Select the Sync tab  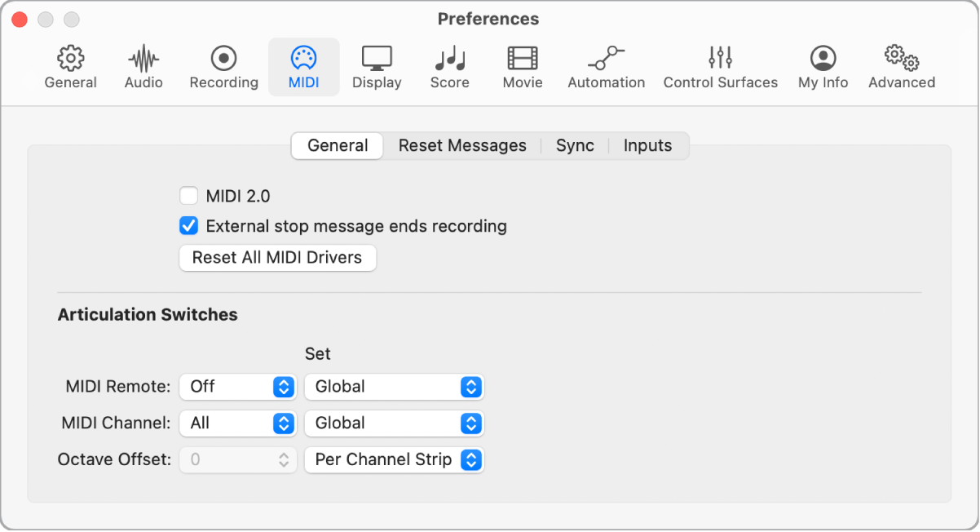(575, 146)
